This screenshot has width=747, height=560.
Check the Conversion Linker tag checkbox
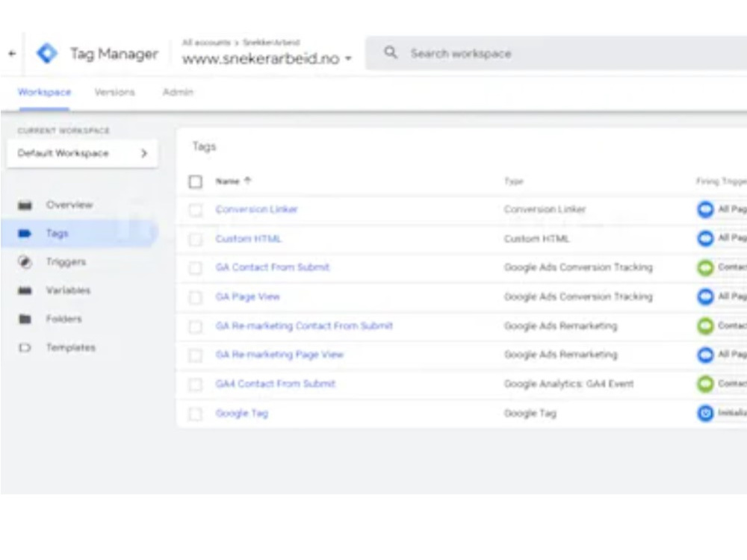tap(195, 210)
